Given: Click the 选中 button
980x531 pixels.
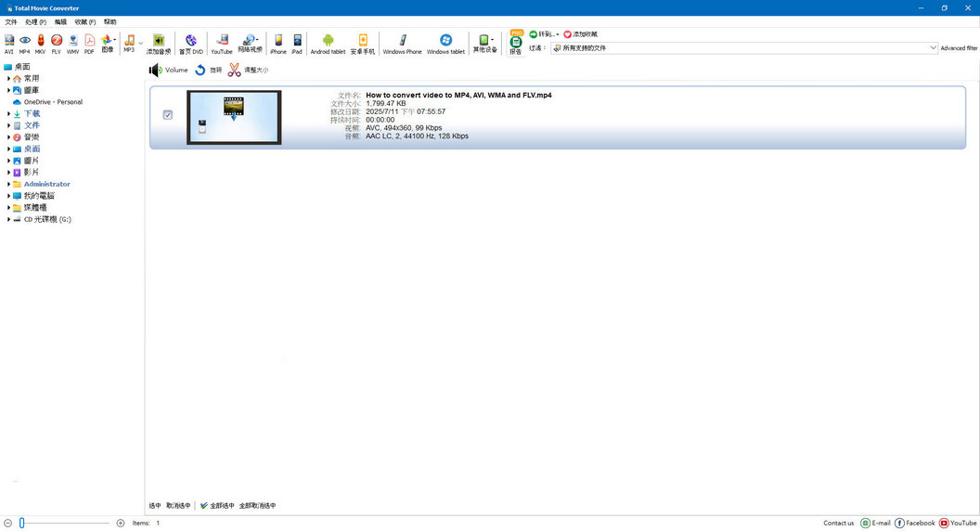Looking at the screenshot, I should tap(155, 505).
